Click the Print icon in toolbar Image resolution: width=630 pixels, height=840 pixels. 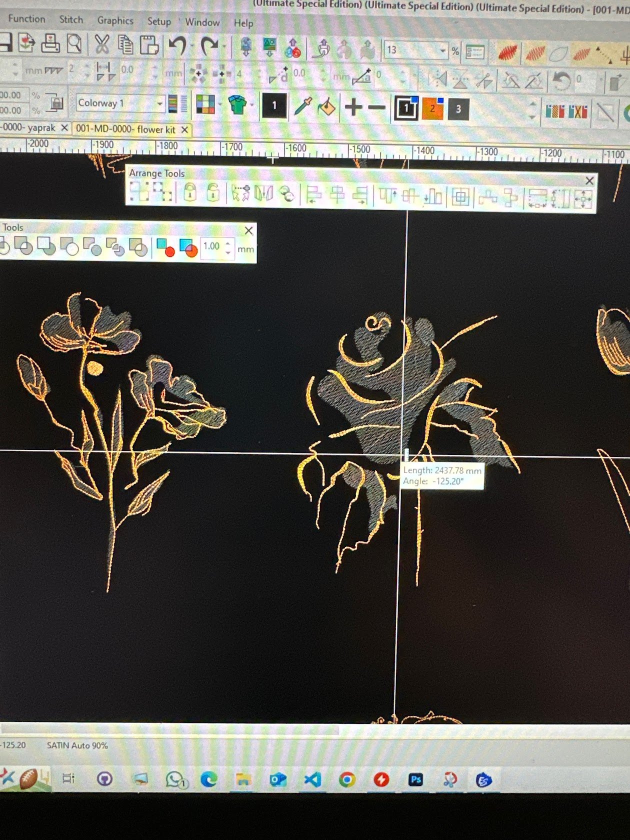pos(50,43)
